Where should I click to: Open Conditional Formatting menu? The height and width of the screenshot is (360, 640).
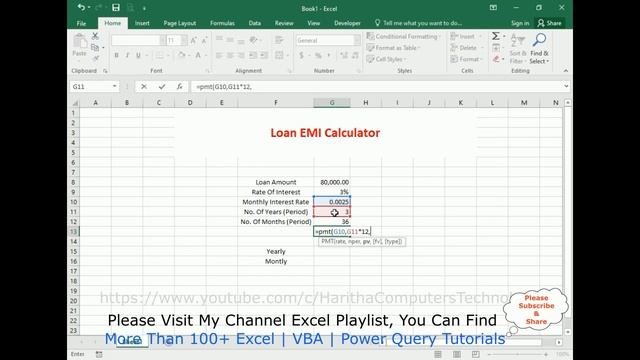click(x=404, y=36)
